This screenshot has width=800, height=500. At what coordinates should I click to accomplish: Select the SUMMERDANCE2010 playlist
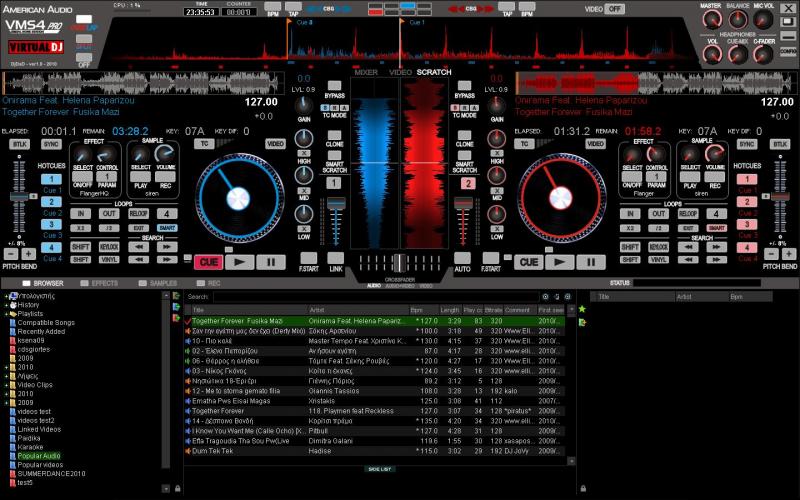click(x=51, y=473)
